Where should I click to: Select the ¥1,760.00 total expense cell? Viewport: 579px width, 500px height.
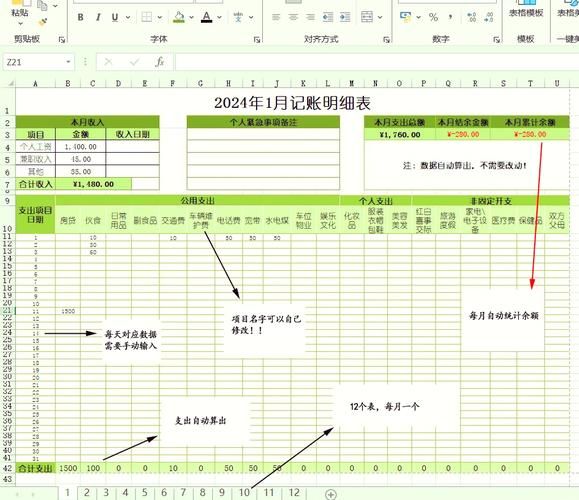click(x=400, y=134)
